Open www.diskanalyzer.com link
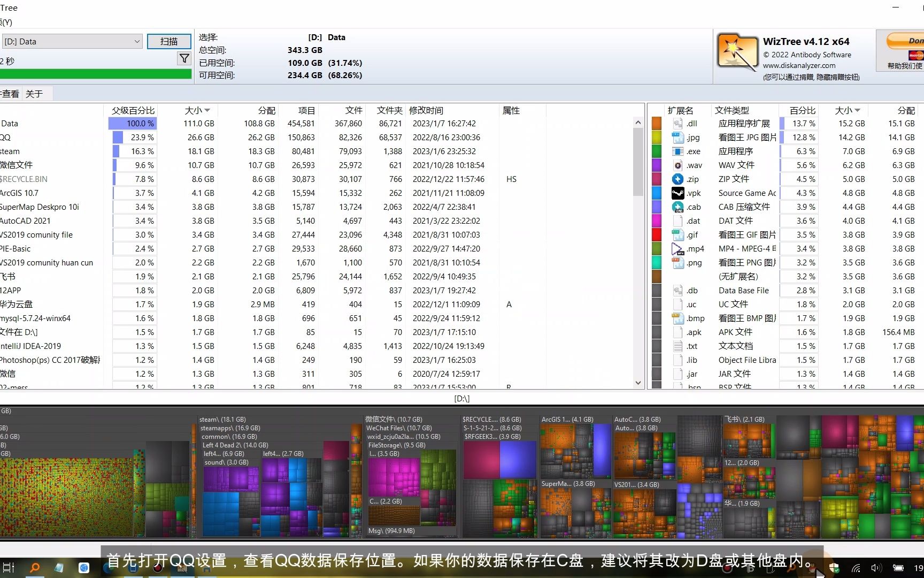 [x=799, y=65]
